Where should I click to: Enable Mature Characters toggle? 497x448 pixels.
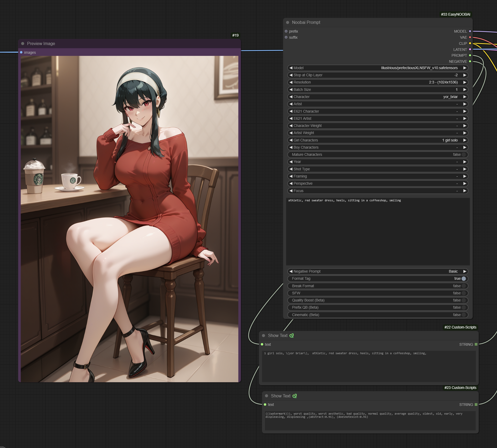[463, 155]
